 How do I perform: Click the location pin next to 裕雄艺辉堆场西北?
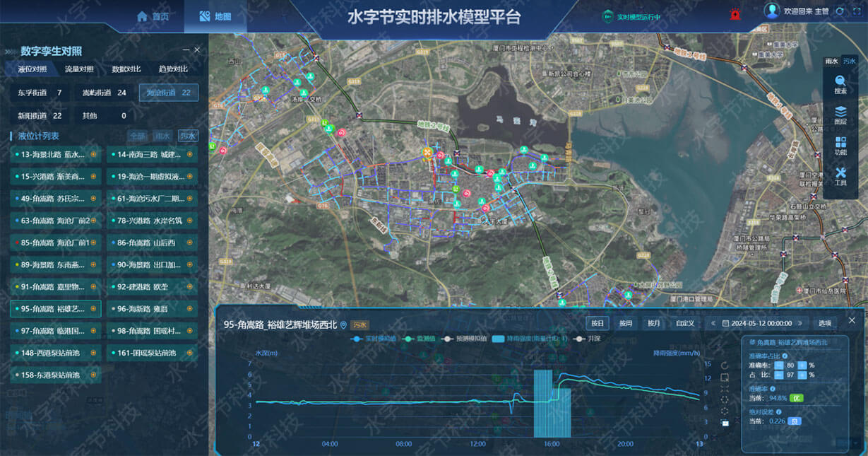pyautogui.click(x=344, y=325)
